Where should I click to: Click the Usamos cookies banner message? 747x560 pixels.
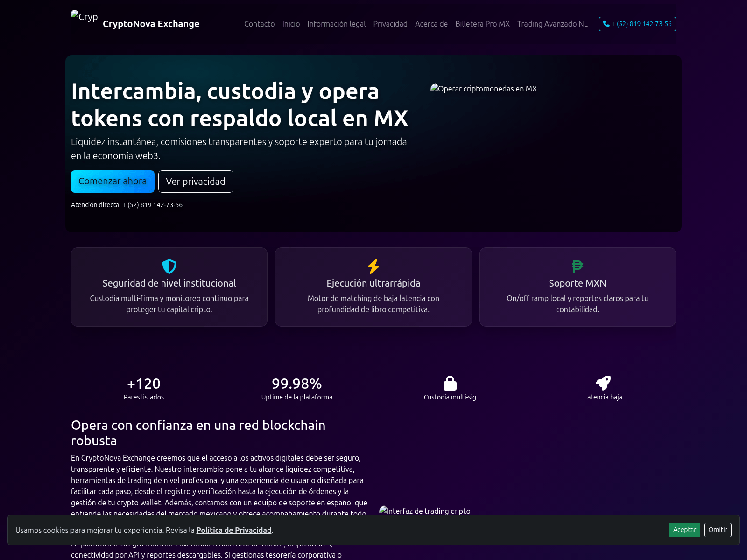[x=144, y=530]
